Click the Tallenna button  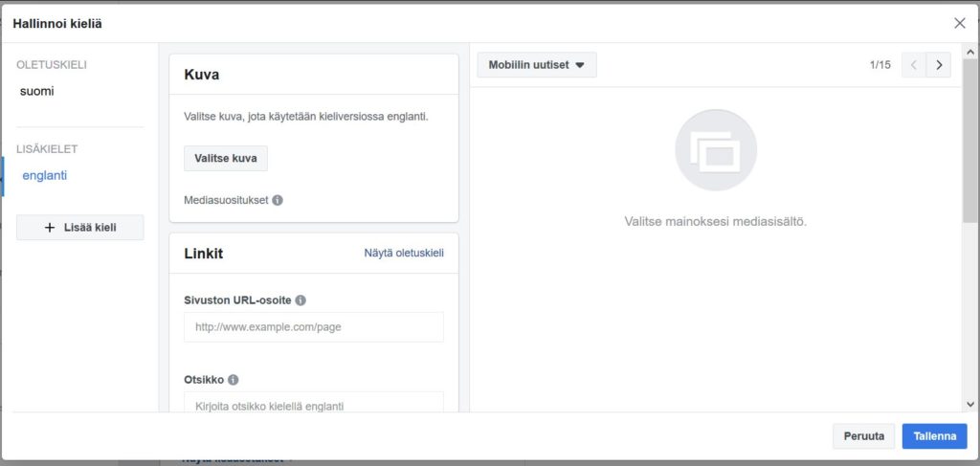(x=934, y=436)
